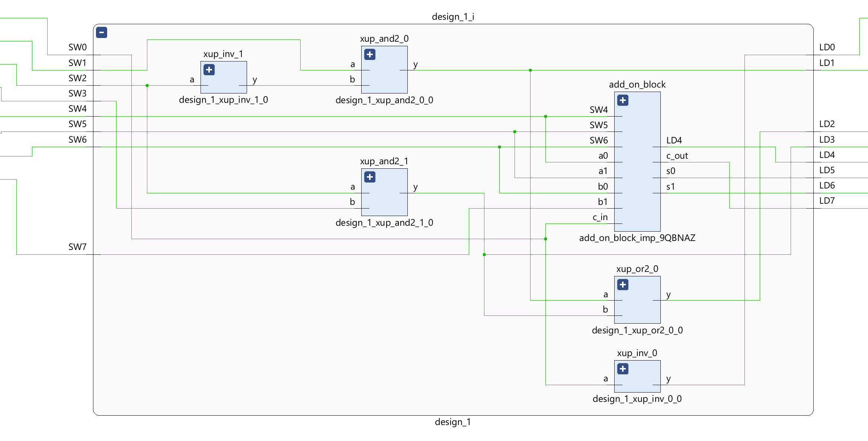
Task: Click the design_1 label under the block
Action: click(x=453, y=422)
